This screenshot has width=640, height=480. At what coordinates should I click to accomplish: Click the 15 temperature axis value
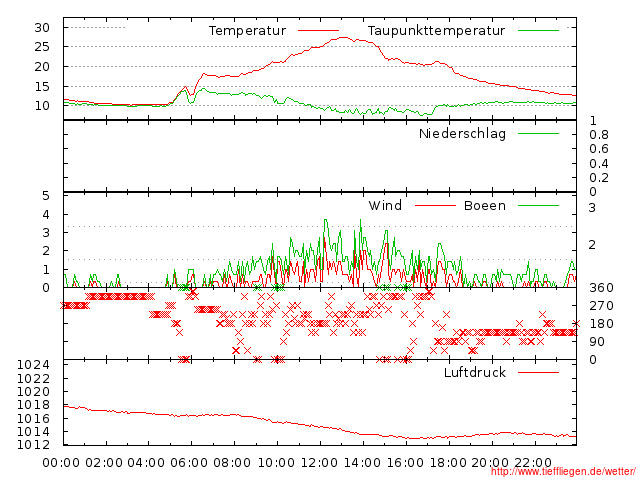42,87
